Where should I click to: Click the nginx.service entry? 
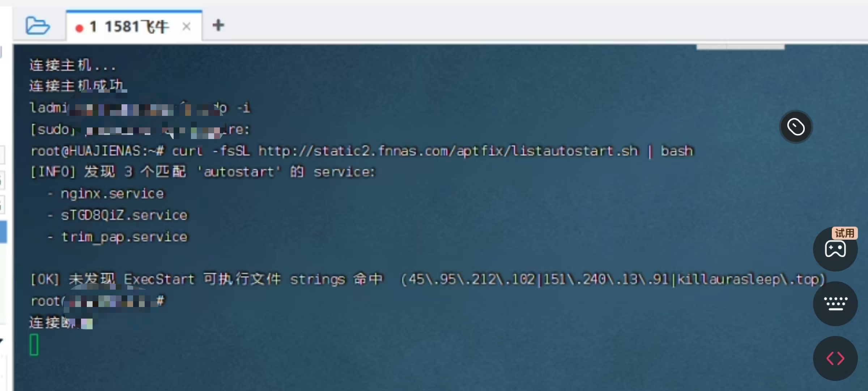pos(112,194)
